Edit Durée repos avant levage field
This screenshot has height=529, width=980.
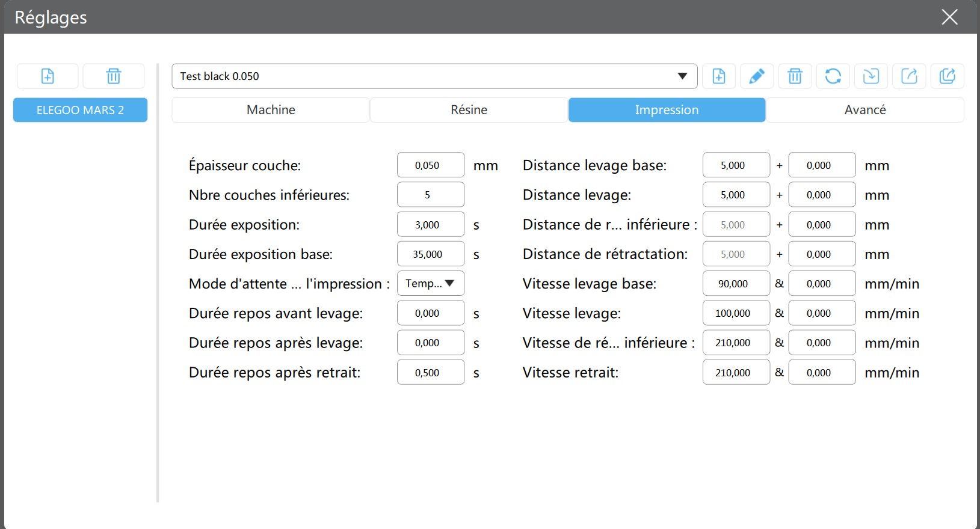[431, 313]
